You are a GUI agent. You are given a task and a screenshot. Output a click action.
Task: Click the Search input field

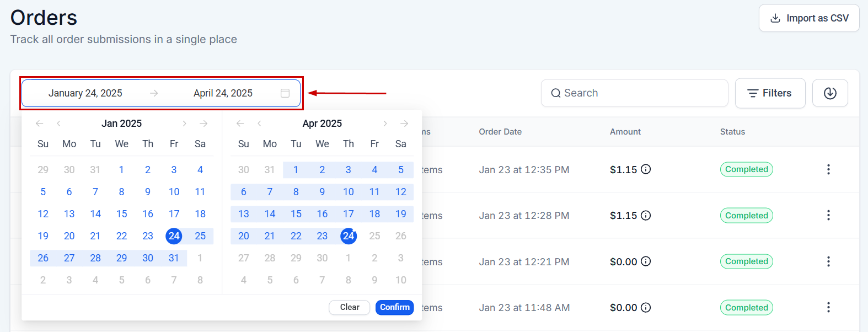[634, 93]
